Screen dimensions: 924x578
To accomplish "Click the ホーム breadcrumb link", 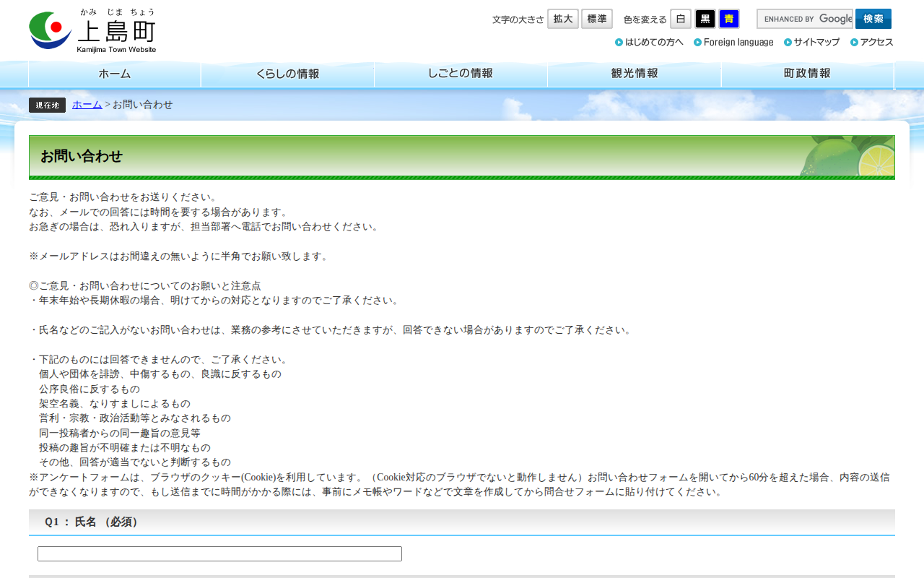I will [87, 105].
